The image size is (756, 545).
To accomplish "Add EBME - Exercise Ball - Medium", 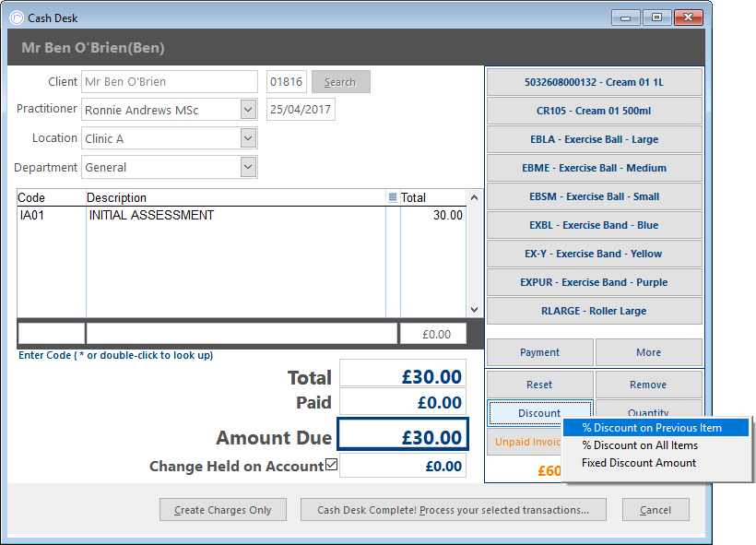I will pos(594,168).
